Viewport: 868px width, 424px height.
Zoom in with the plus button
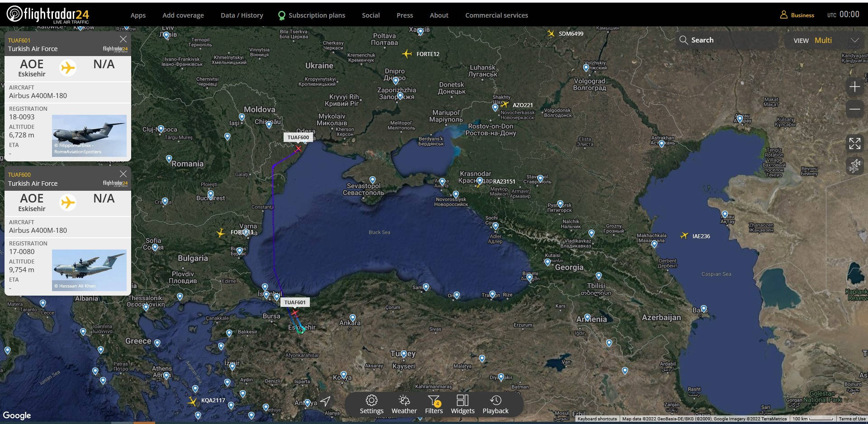pyautogui.click(x=854, y=87)
